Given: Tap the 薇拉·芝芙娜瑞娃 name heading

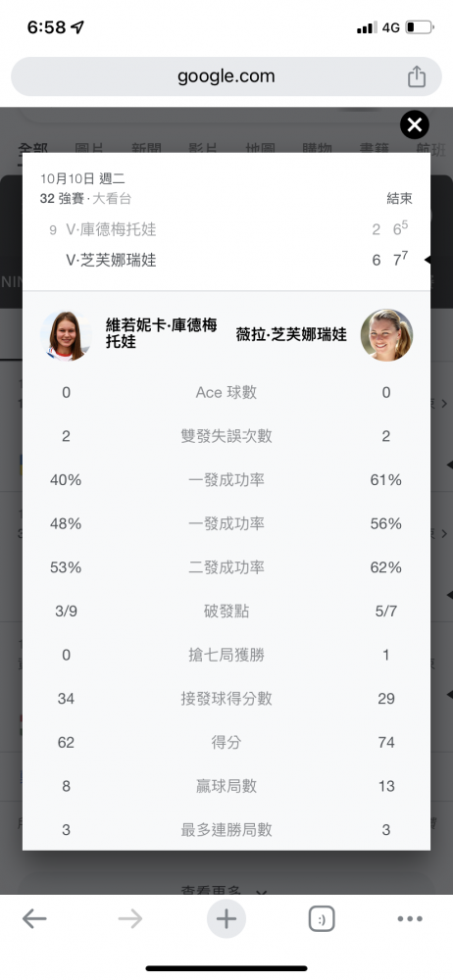Looking at the screenshot, I should tap(291, 334).
